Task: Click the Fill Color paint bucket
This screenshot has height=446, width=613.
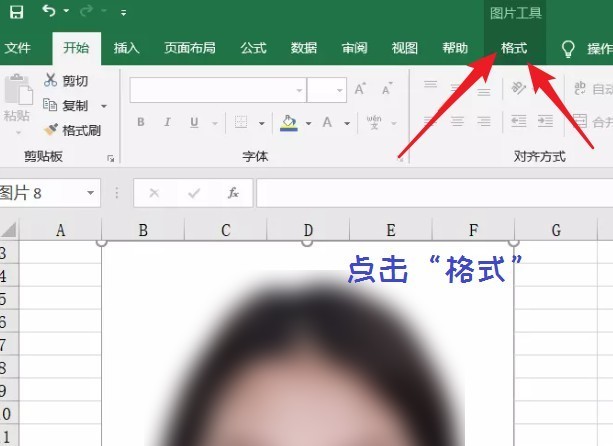Action: (289, 123)
